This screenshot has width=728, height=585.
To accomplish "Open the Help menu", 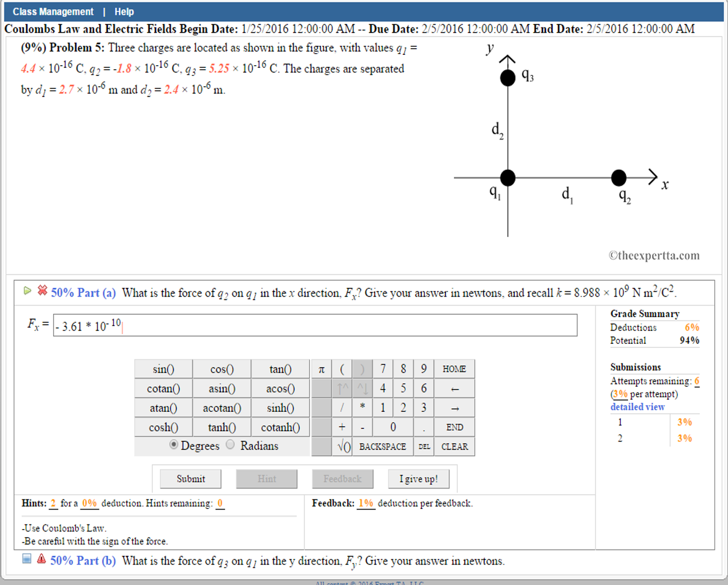I will click(124, 11).
